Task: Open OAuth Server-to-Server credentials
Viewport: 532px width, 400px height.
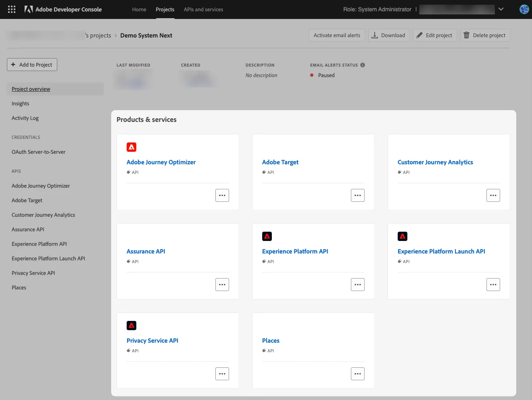Action: (x=38, y=152)
